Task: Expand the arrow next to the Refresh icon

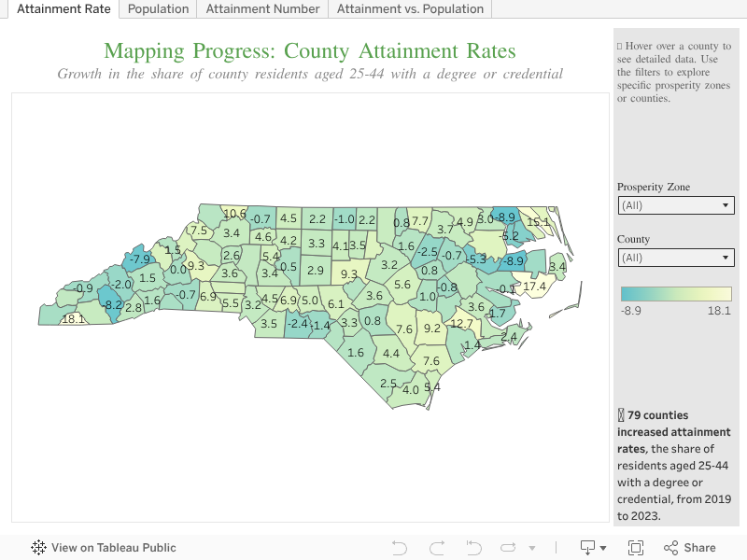Action: 532,548
